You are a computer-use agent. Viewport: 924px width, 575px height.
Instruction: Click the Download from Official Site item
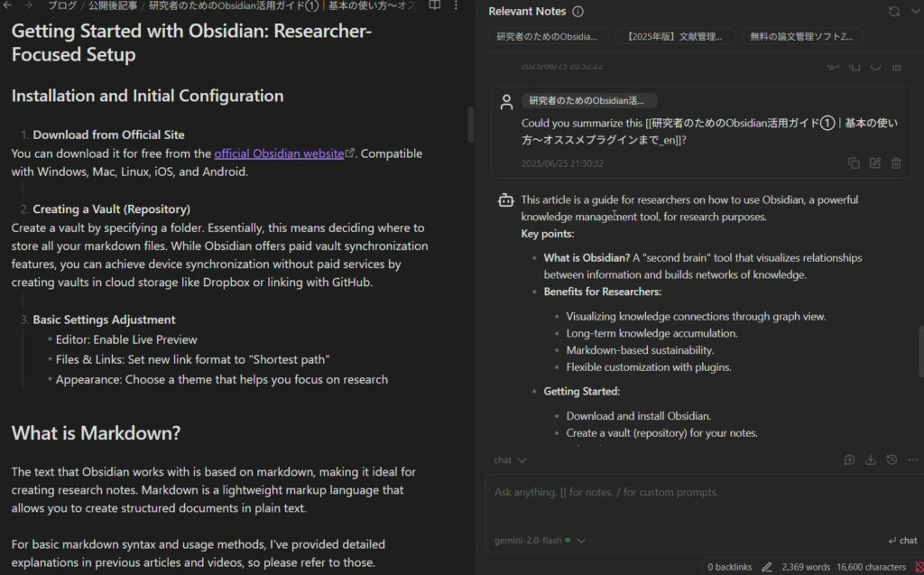click(x=108, y=134)
